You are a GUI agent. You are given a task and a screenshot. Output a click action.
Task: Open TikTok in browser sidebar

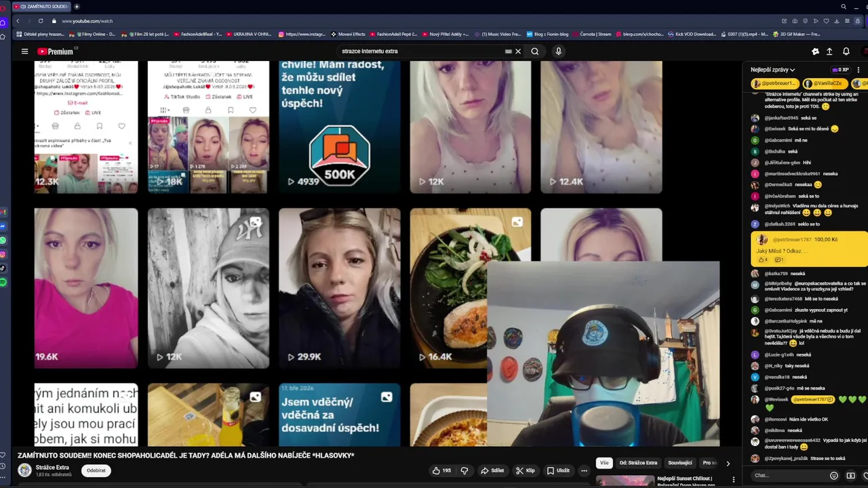(3, 268)
